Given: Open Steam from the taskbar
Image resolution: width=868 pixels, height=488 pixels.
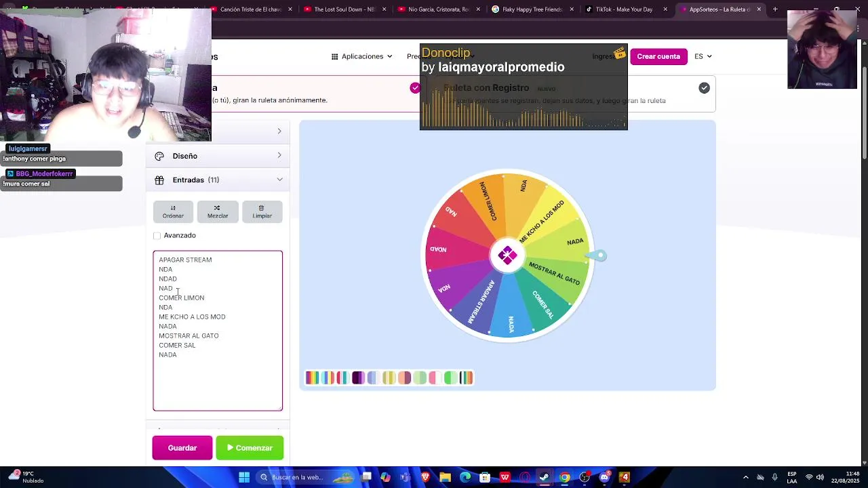Looking at the screenshot, I should pos(544,477).
